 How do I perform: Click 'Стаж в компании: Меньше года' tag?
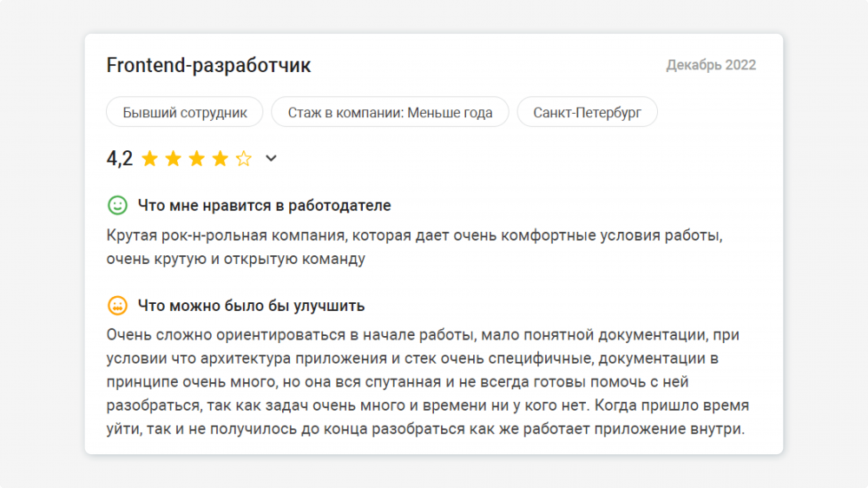coord(390,112)
